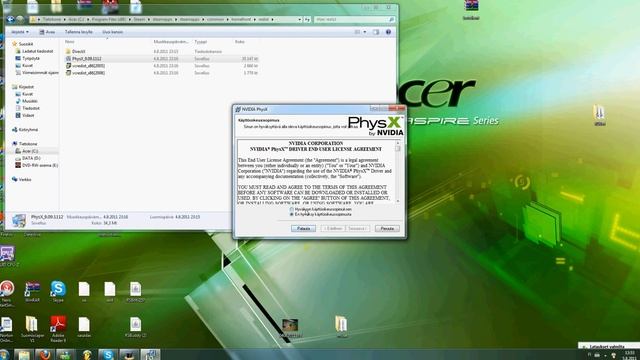The image size is (640, 360).
Task: Click Uusi kansio in Explorer toolbar
Action: tap(112, 32)
